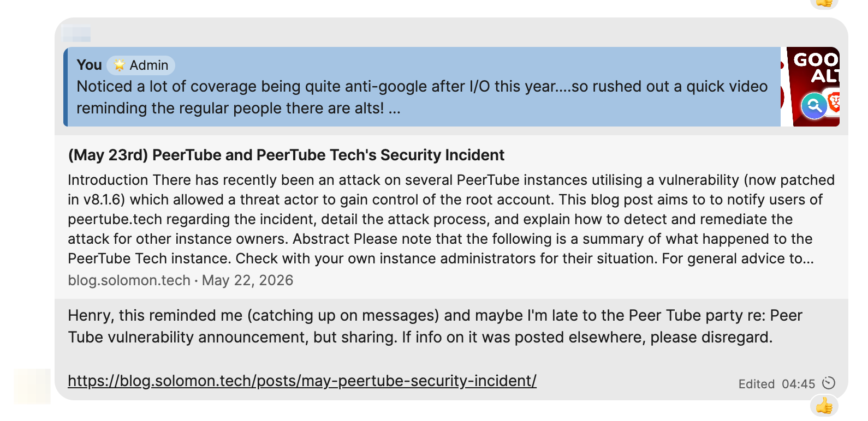Select the message text starting "Henry, this reminded"
Image resolution: width=868 pixels, height=421 pixels.
coord(435,326)
